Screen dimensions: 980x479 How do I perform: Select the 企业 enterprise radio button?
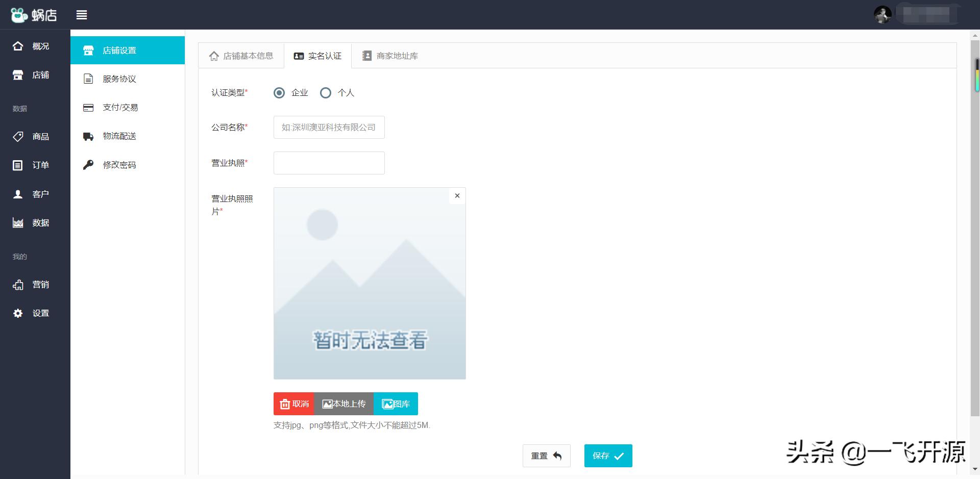tap(279, 93)
